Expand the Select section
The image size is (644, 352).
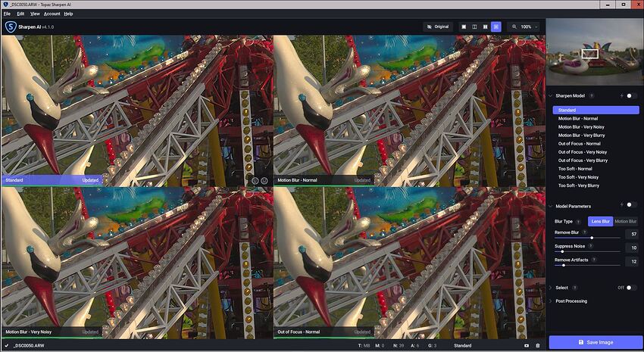(550, 288)
